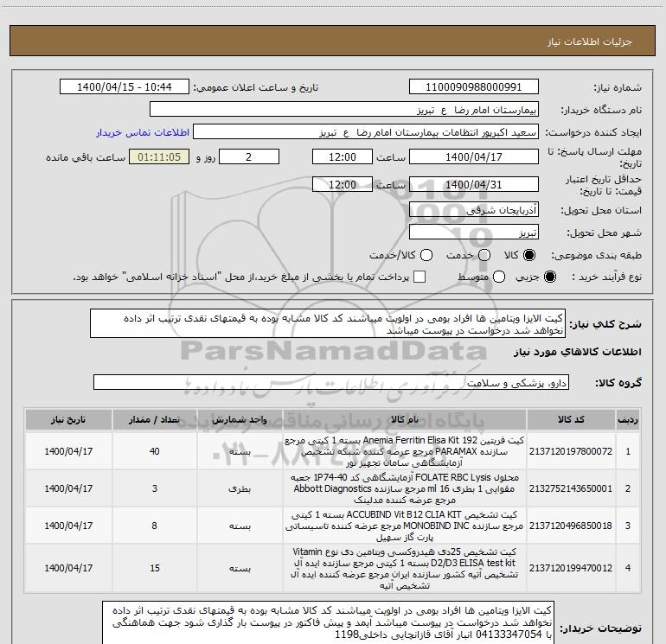
Task: Click the شماره نیاز field 1100090988000991
Action: tap(474, 86)
